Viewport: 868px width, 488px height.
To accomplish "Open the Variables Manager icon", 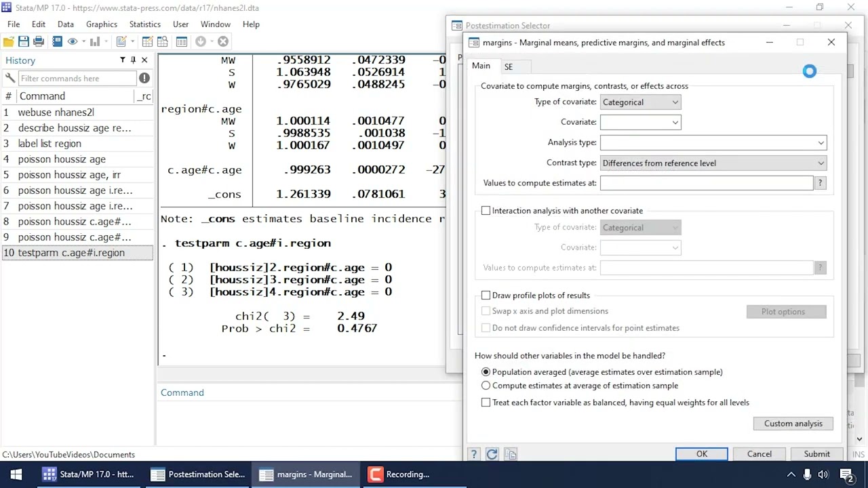I will coord(181,41).
